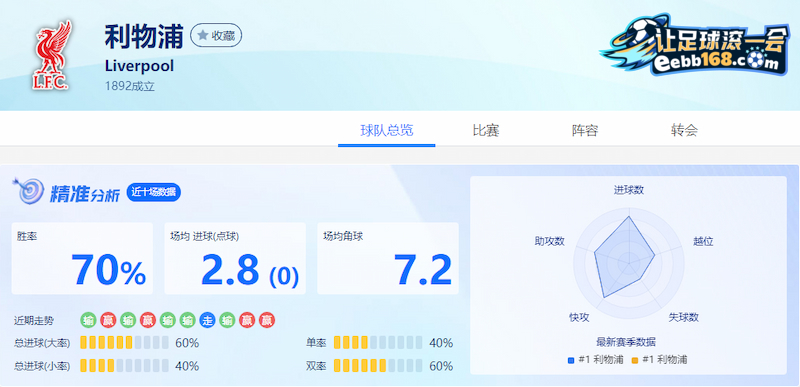Click the 双率 label text

pyautogui.click(x=316, y=366)
